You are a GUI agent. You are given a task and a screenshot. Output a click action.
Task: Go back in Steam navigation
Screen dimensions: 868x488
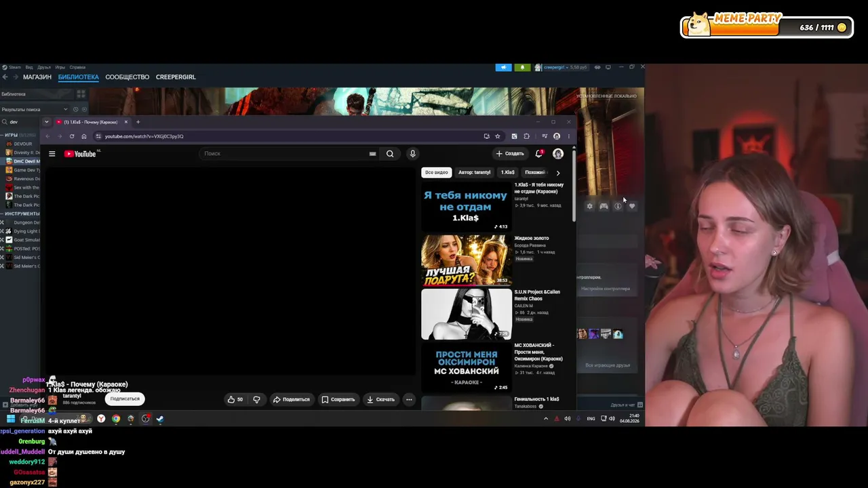(x=5, y=77)
